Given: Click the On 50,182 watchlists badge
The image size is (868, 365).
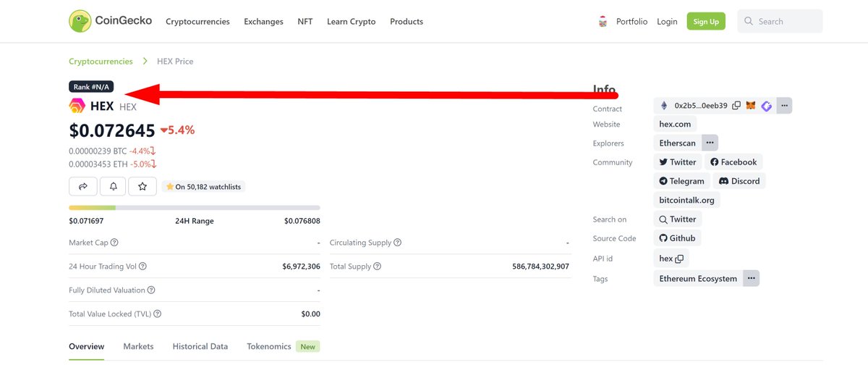Looking at the screenshot, I should tap(203, 187).
